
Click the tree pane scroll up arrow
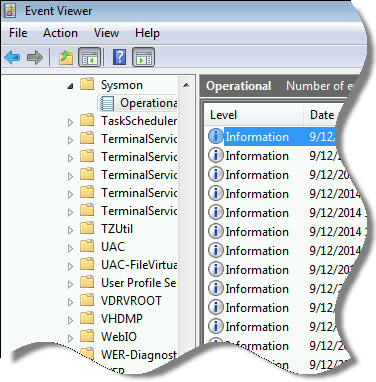186,85
